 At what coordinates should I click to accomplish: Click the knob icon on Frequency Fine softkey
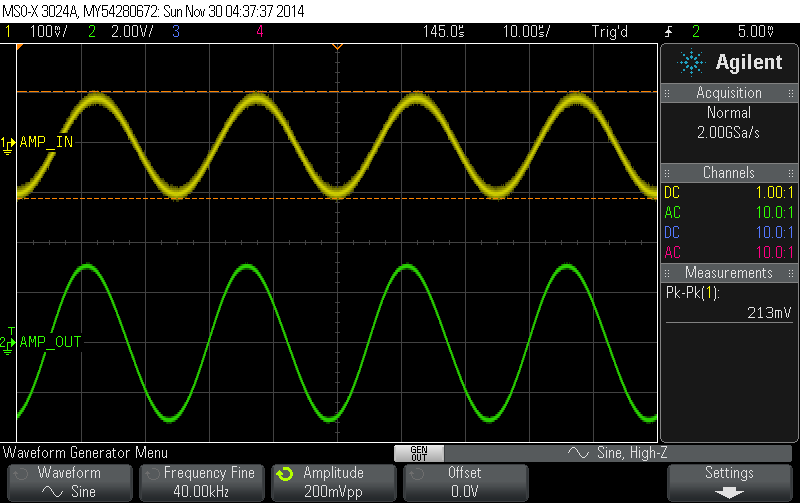tap(153, 474)
